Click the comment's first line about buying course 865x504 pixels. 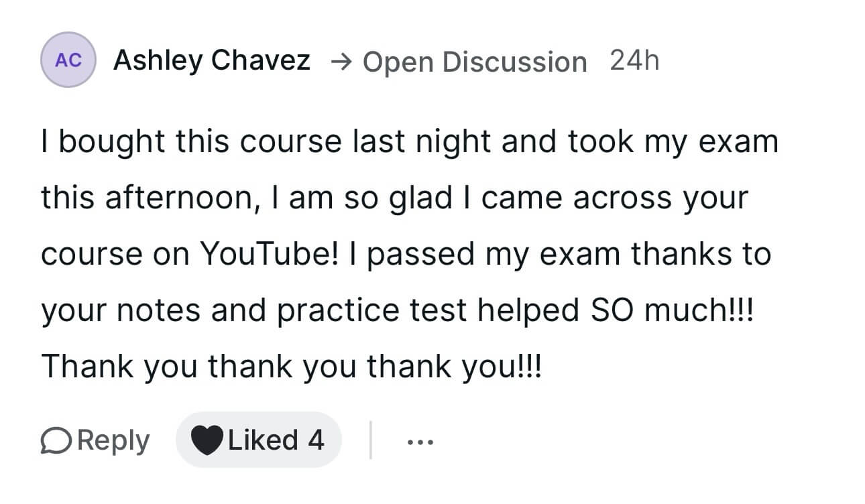(409, 142)
